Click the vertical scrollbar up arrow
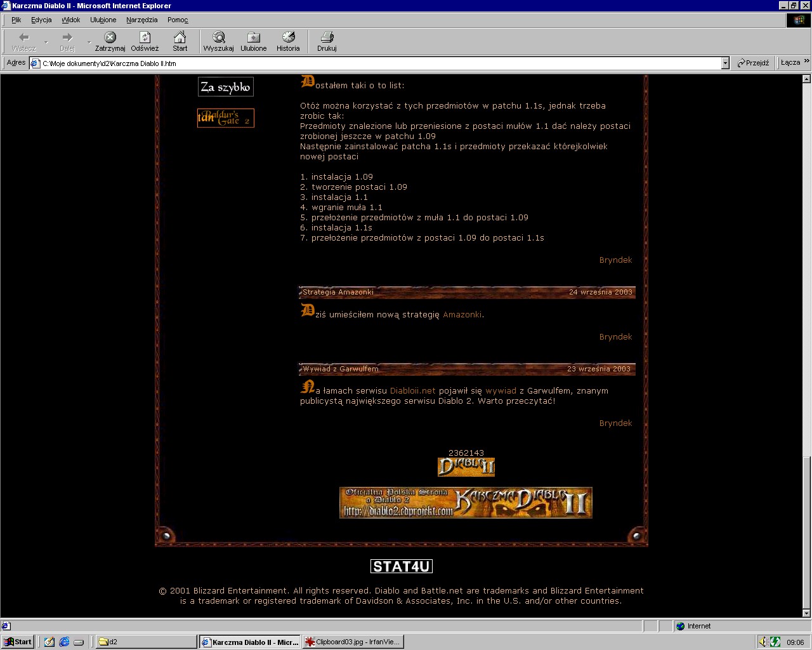 tap(806, 79)
